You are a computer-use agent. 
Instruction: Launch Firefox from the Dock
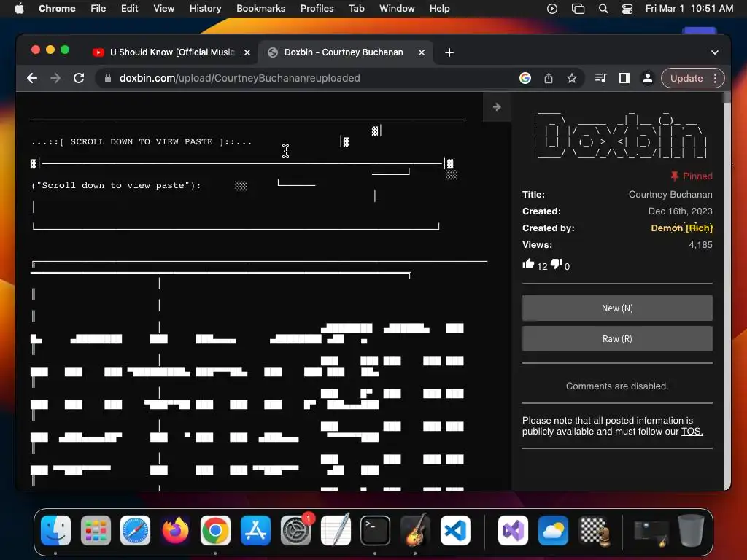175,530
